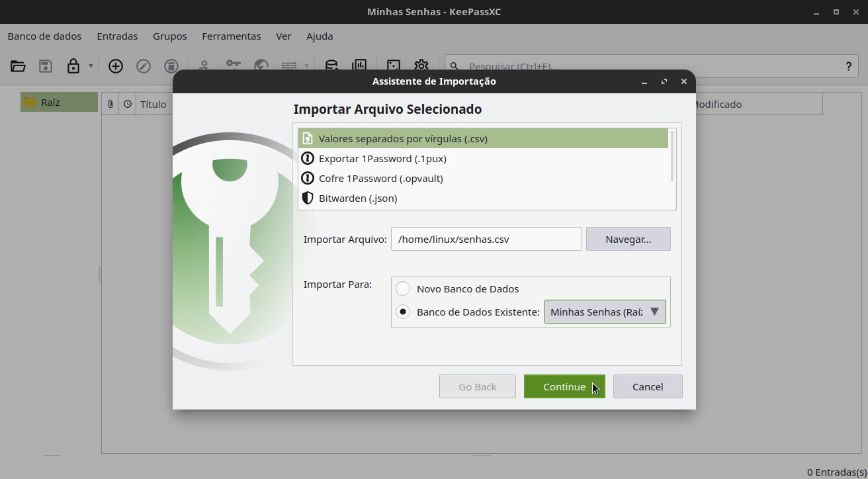
Task: Select Cofre 1Password (.opvault) format
Action: [x=483, y=179]
